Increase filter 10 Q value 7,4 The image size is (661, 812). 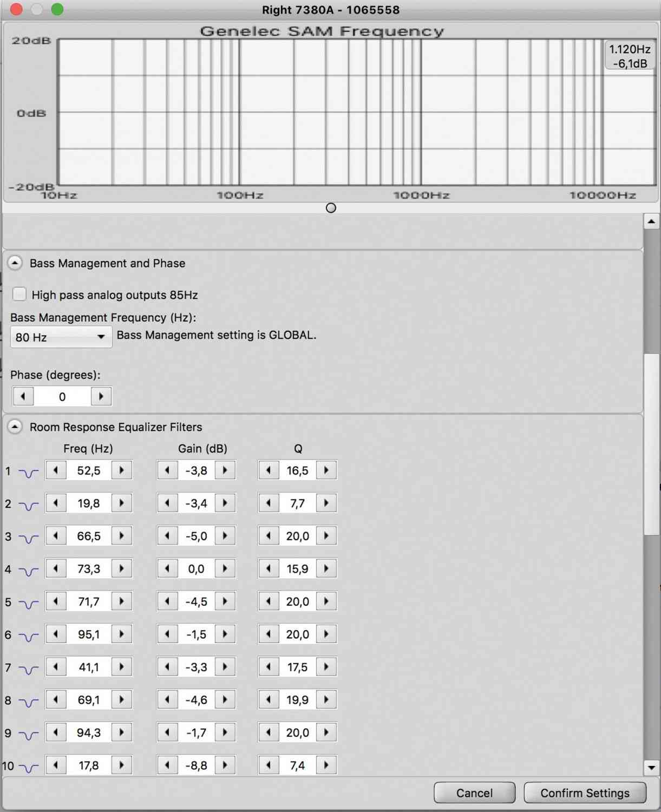(x=326, y=765)
